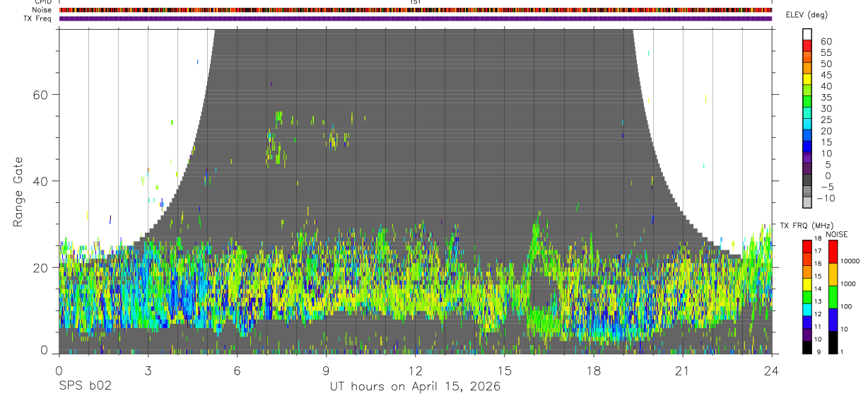Click the 'TX FRQ (MHz)' legend title
868x401 pixels.
[807, 226]
